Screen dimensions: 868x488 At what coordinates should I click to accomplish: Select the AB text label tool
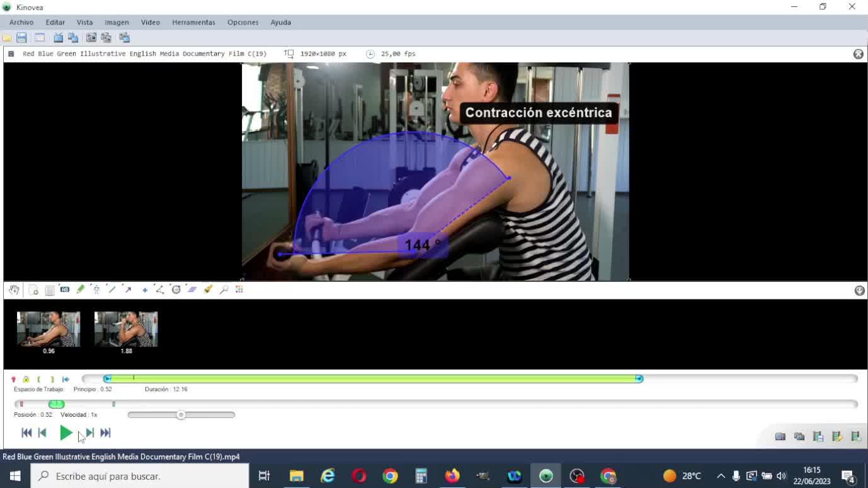coord(65,289)
